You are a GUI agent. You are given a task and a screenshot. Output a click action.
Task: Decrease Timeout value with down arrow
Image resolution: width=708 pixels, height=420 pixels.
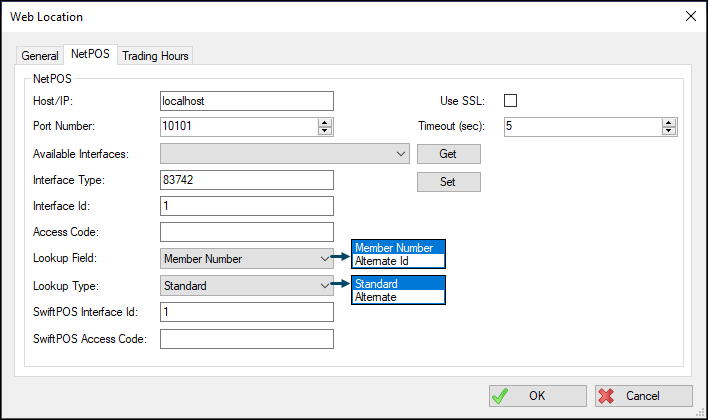pyautogui.click(x=669, y=131)
